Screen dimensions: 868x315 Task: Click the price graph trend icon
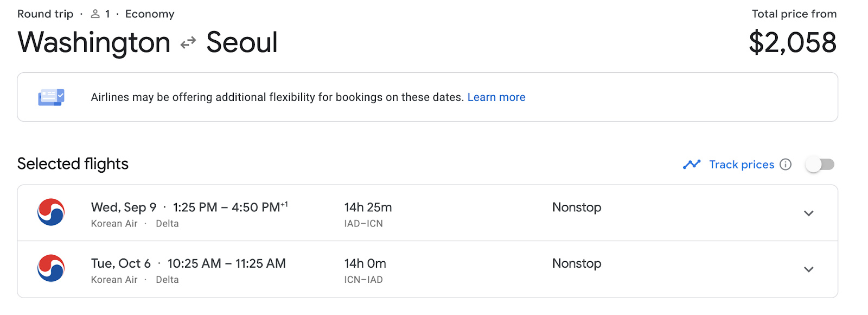(x=692, y=164)
